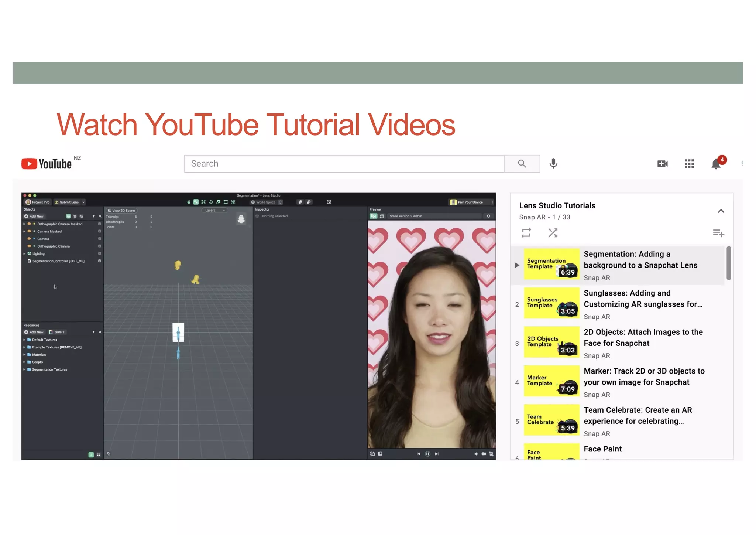The image size is (756, 535).
Task: Reset the preview with refresh icon
Action: (x=488, y=216)
